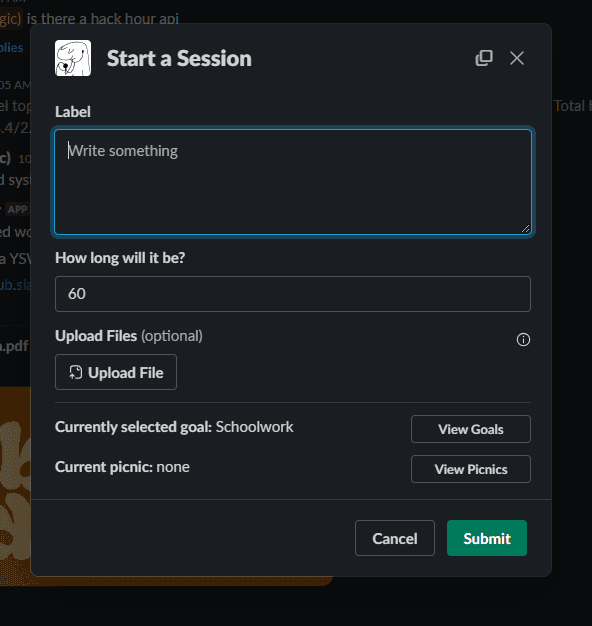
Task: Focus the Label text box
Action: (293, 182)
